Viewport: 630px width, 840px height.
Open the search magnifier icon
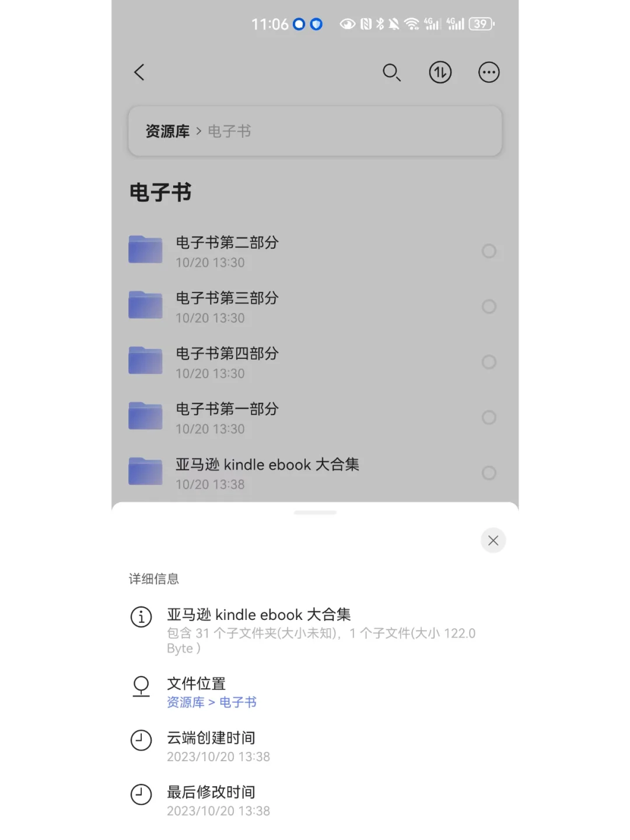pos(391,72)
